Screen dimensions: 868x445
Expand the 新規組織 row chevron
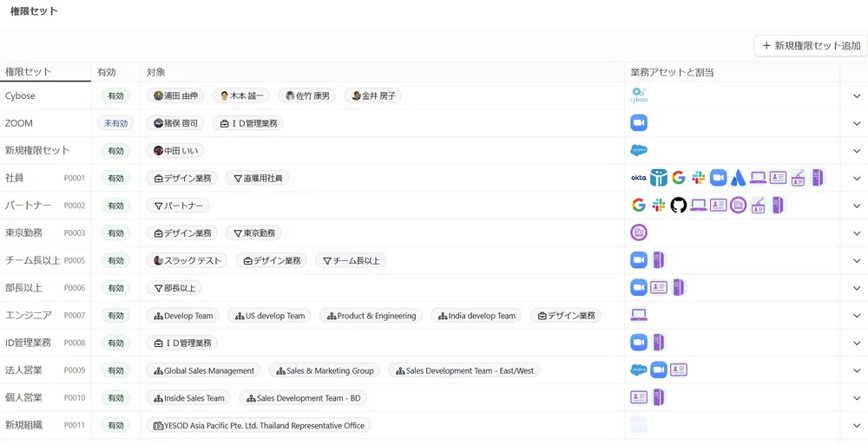point(856,425)
